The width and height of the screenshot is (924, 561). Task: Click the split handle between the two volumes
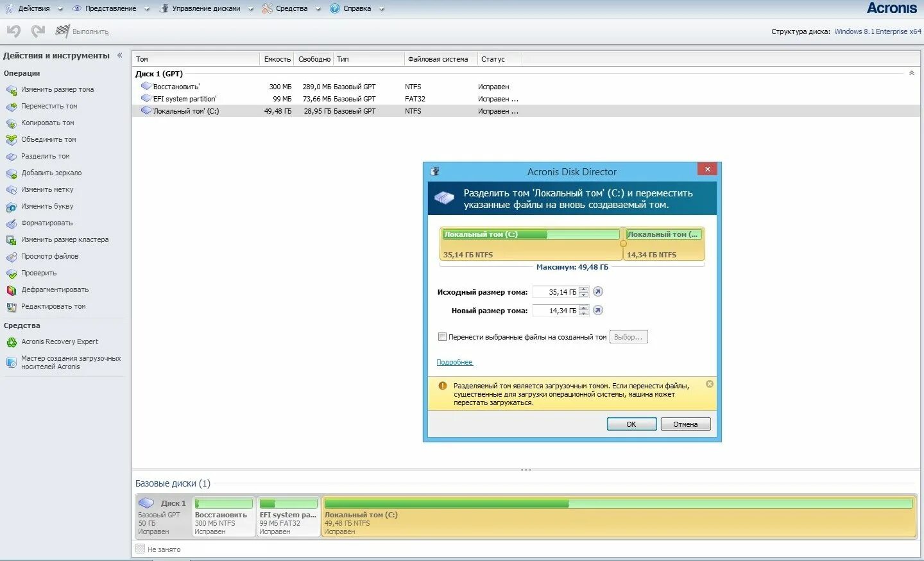[x=622, y=244]
